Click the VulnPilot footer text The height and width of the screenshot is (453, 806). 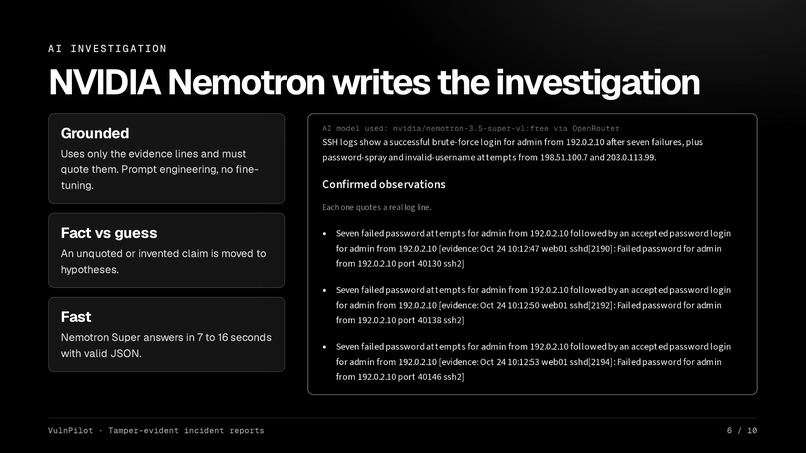[x=156, y=430]
